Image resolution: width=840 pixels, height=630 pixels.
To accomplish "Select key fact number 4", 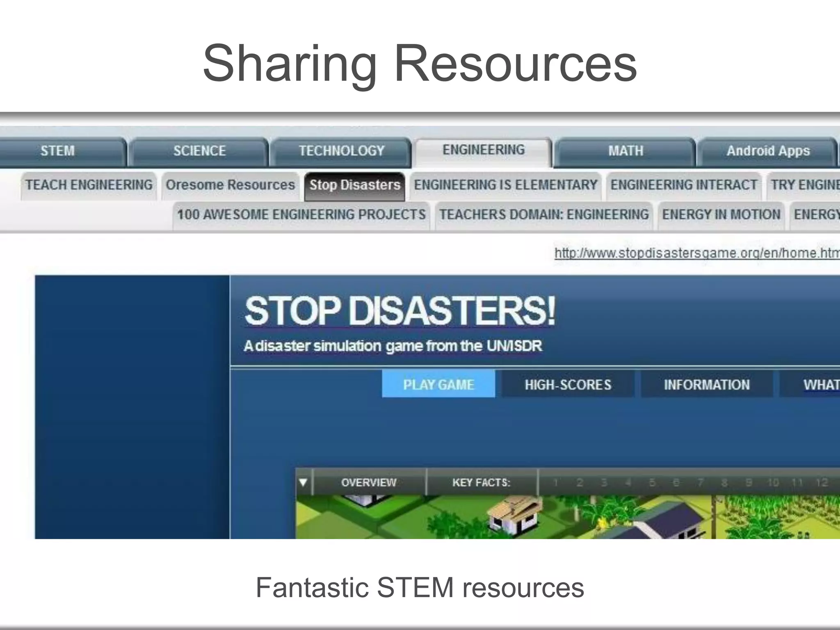I will pyautogui.click(x=628, y=483).
